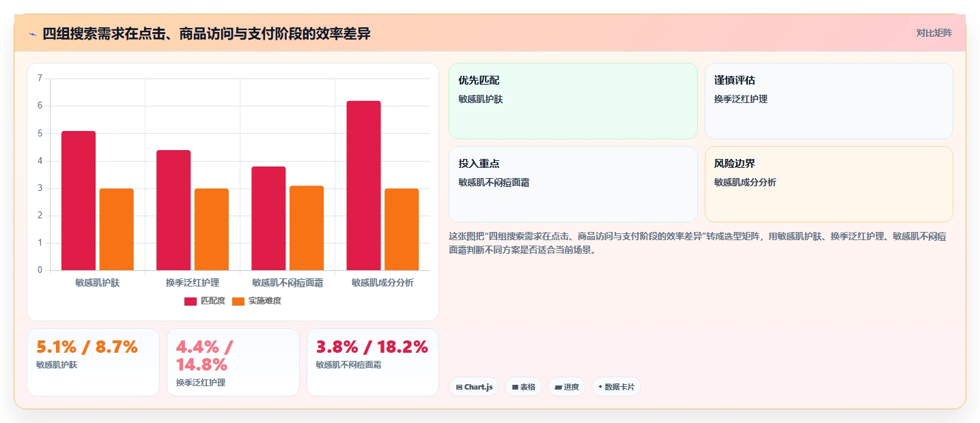Click the Chart.js tag chip
980x423 pixels.
tap(474, 387)
